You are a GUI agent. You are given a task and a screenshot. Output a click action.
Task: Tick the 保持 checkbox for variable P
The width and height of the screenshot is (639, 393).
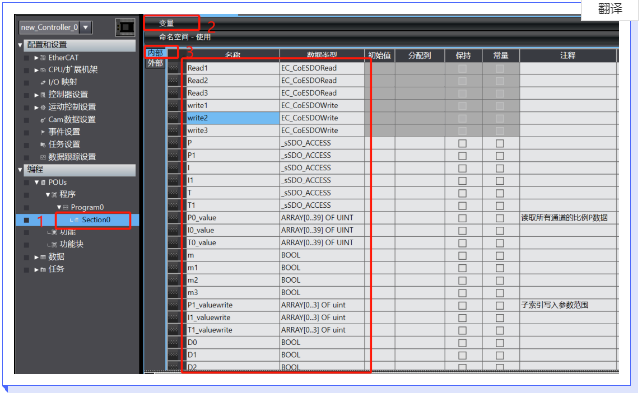[x=462, y=143]
